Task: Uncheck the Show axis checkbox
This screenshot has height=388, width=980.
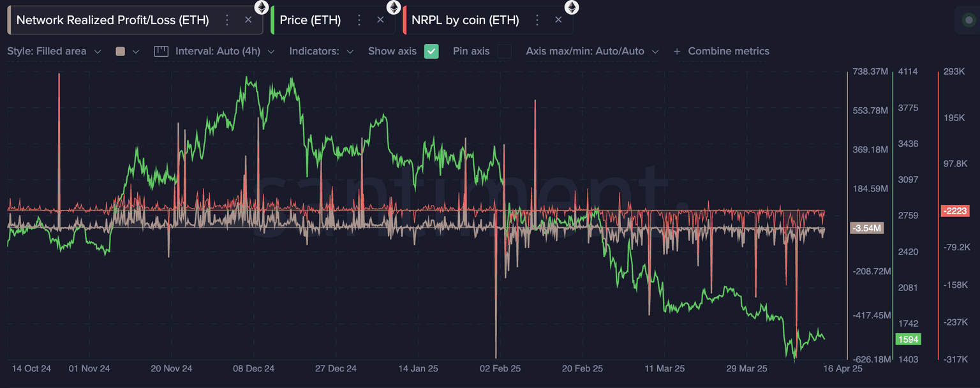Action: pos(431,51)
